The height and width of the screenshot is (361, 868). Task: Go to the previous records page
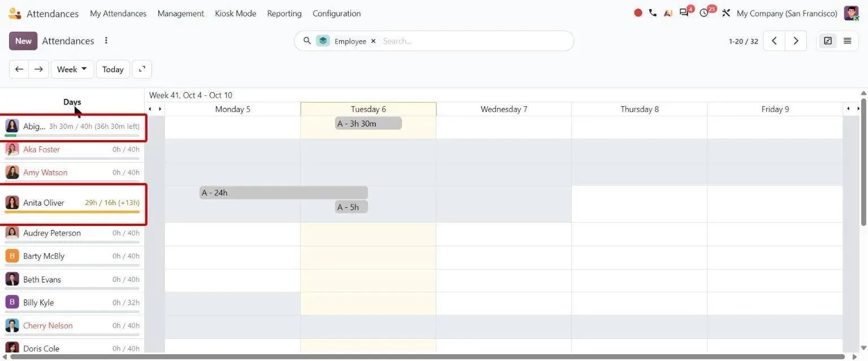click(x=774, y=41)
